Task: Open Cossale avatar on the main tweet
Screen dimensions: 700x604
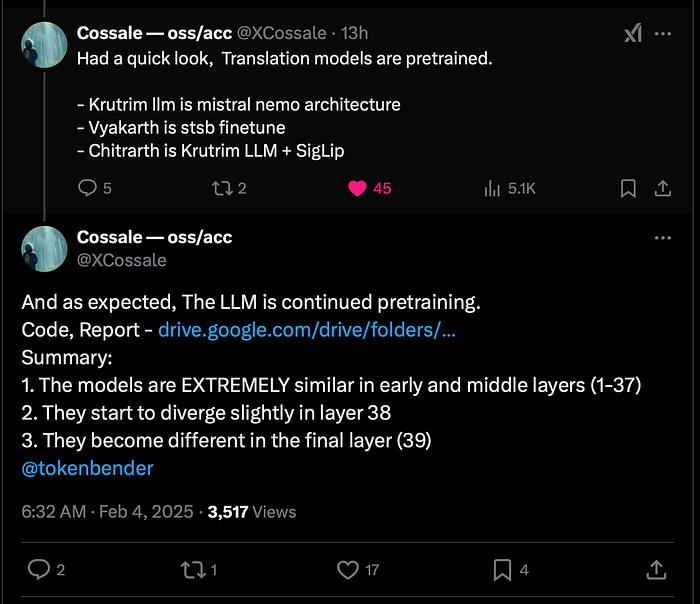Action: pyautogui.click(x=44, y=249)
